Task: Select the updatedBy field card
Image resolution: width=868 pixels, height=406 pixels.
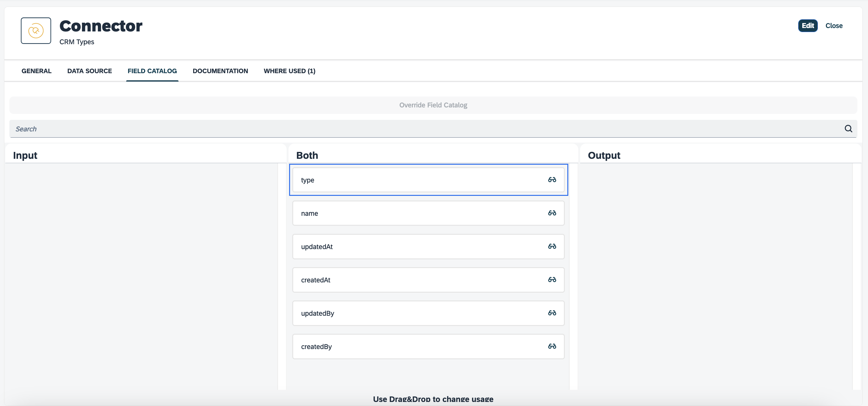Action: tap(428, 313)
